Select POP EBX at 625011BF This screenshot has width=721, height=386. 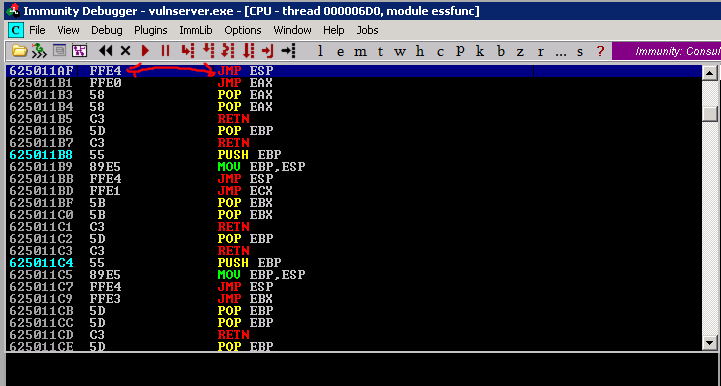pyautogui.click(x=245, y=202)
